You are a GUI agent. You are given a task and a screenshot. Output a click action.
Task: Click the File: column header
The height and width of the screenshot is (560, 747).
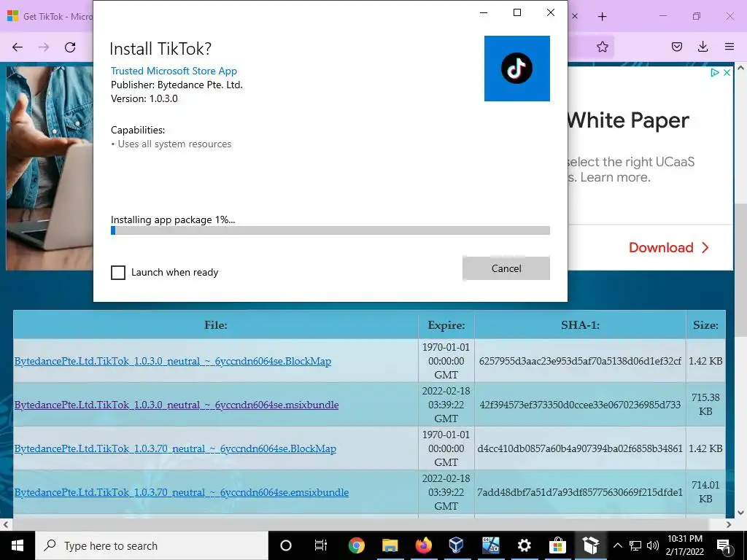(216, 324)
